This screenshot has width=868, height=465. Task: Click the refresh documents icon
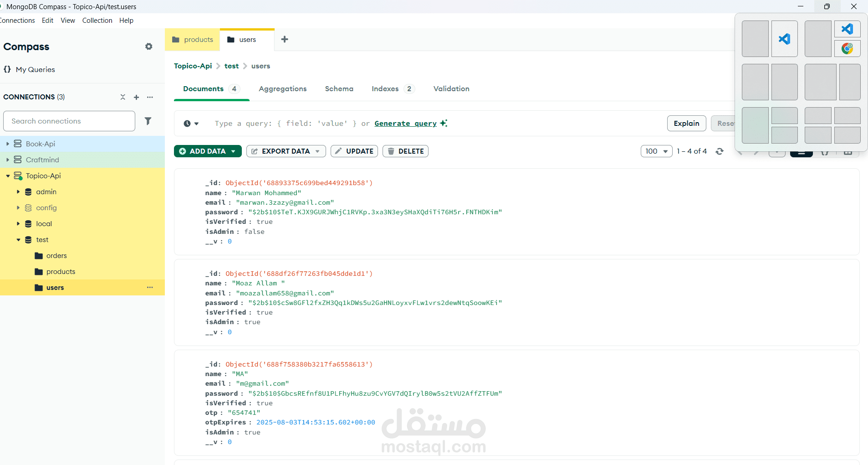pyautogui.click(x=720, y=151)
